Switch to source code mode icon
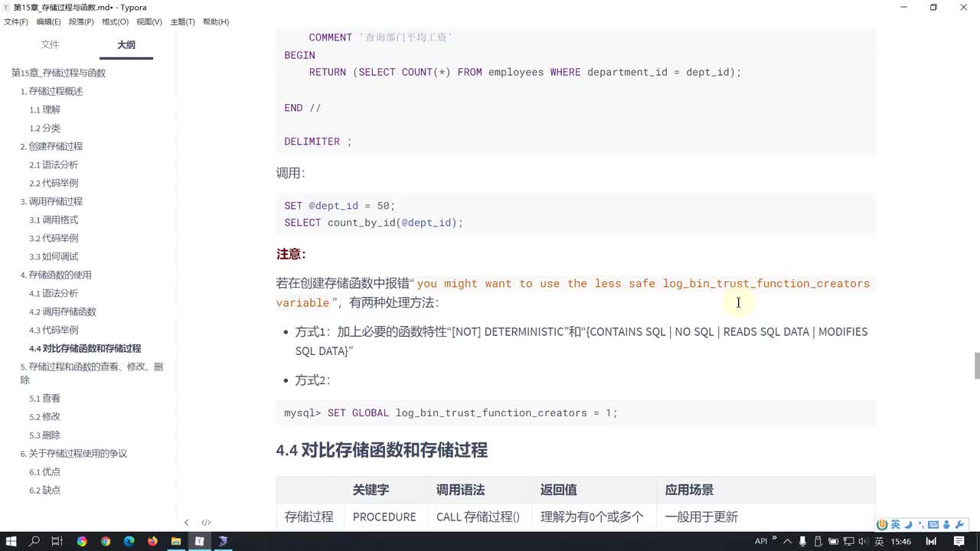The height and width of the screenshot is (551, 980). tap(206, 523)
